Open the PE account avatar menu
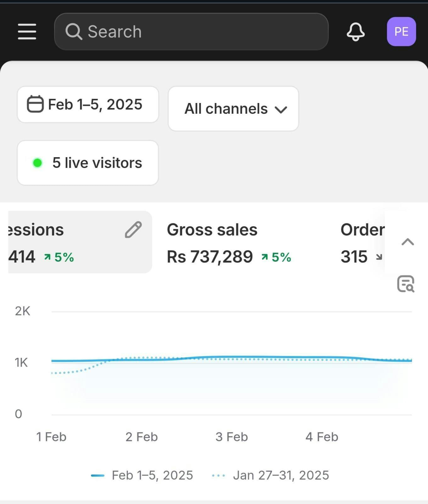Viewport: 428px width, 504px height. tap(401, 31)
